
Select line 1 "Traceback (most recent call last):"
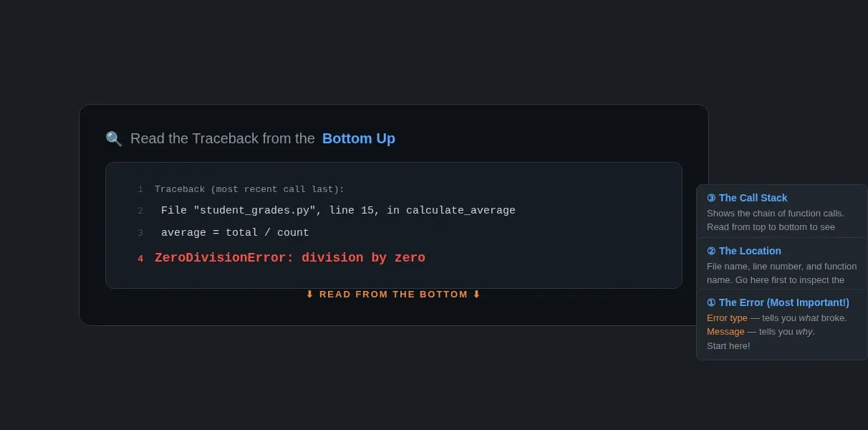[249, 189]
